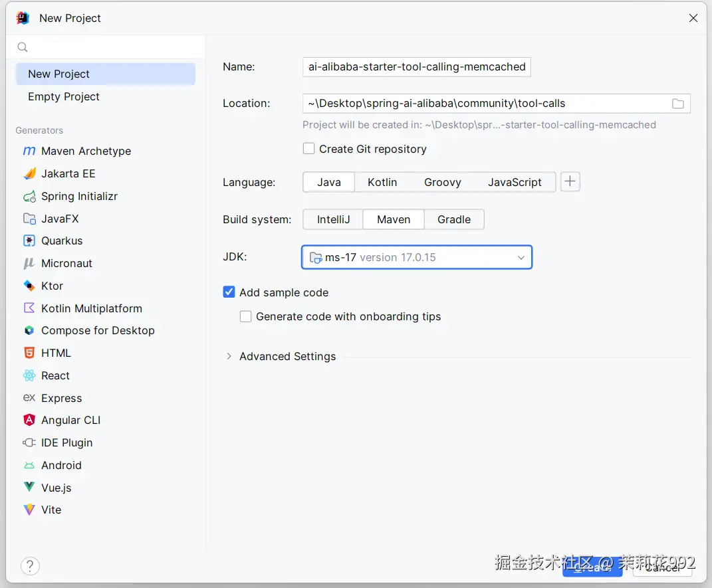Click the Maven Archetype generator icon
This screenshot has height=588, width=712.
tap(29, 151)
